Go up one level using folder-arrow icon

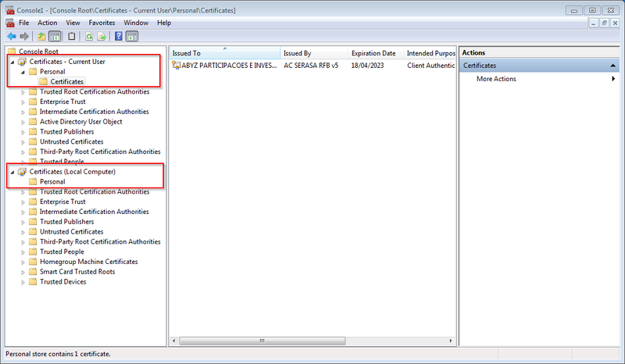click(x=41, y=37)
